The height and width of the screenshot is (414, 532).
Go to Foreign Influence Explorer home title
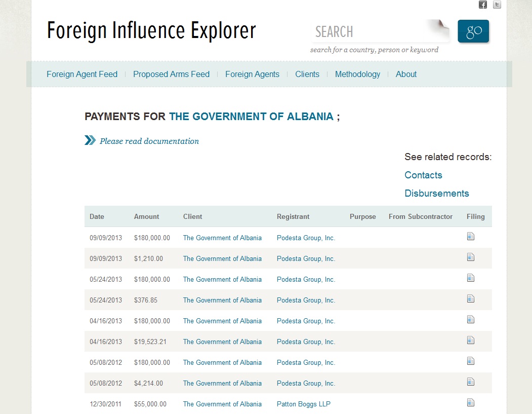point(151,31)
